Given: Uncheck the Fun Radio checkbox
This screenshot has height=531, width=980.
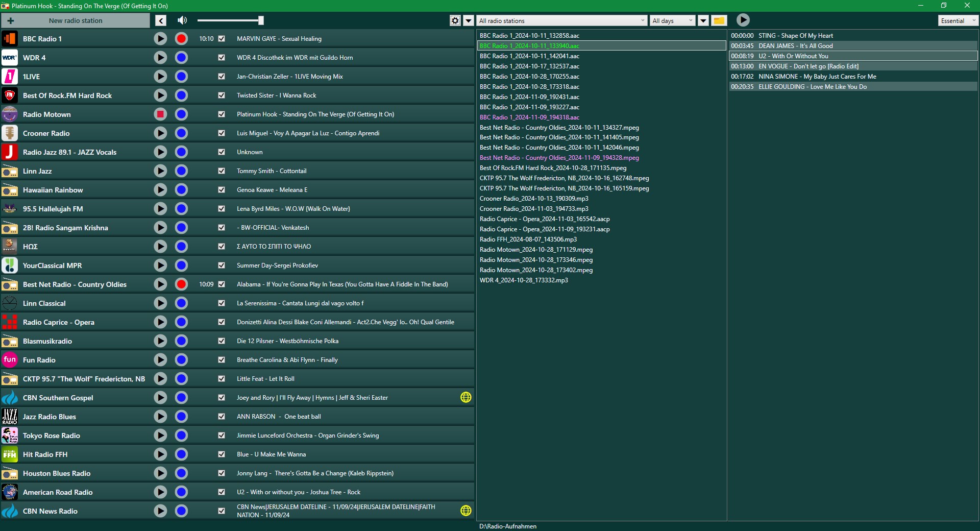Looking at the screenshot, I should [222, 359].
